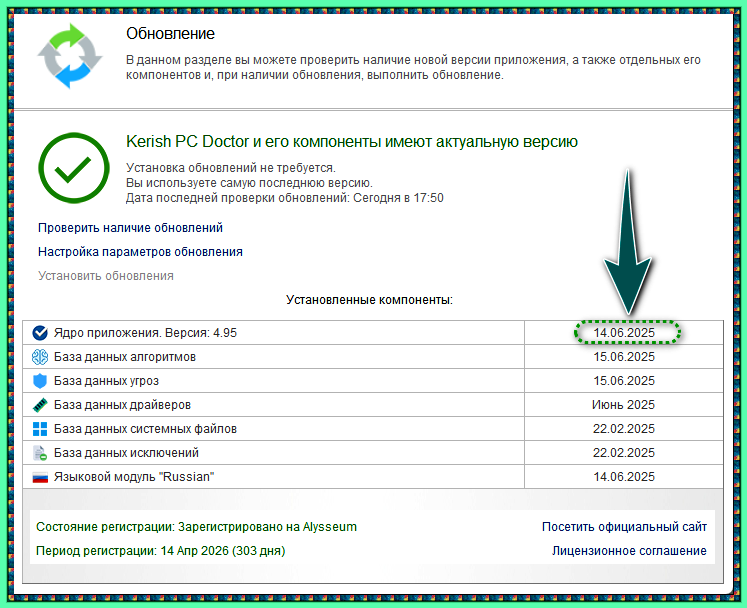Select the Ядро приложения version 4.95 row
This screenshot has height=608, width=747.
(373, 333)
